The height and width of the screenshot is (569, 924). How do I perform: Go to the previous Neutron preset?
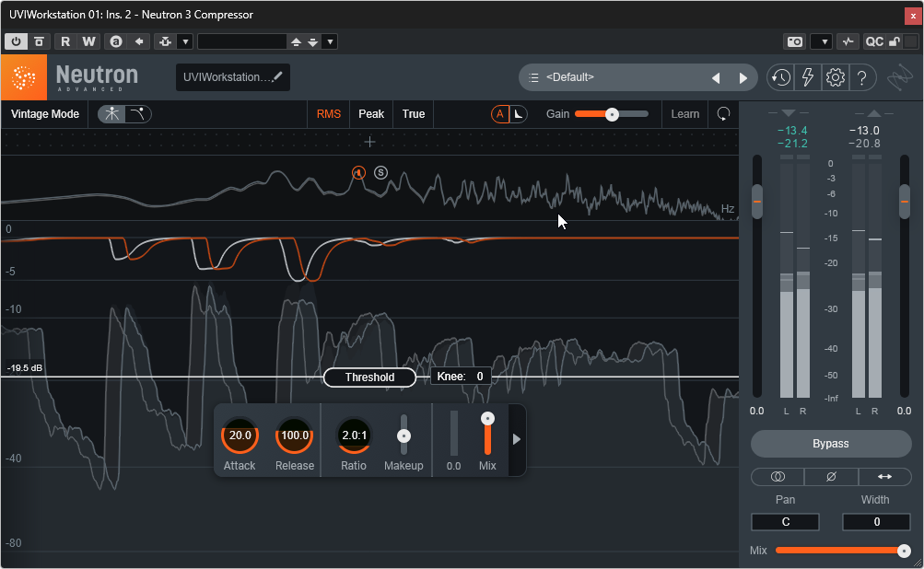(716, 77)
